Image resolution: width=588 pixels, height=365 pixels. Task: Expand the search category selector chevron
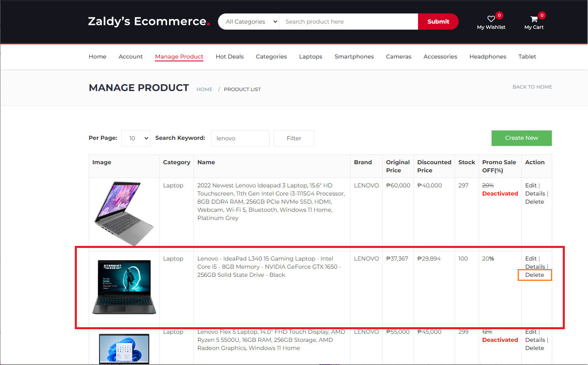pos(276,21)
